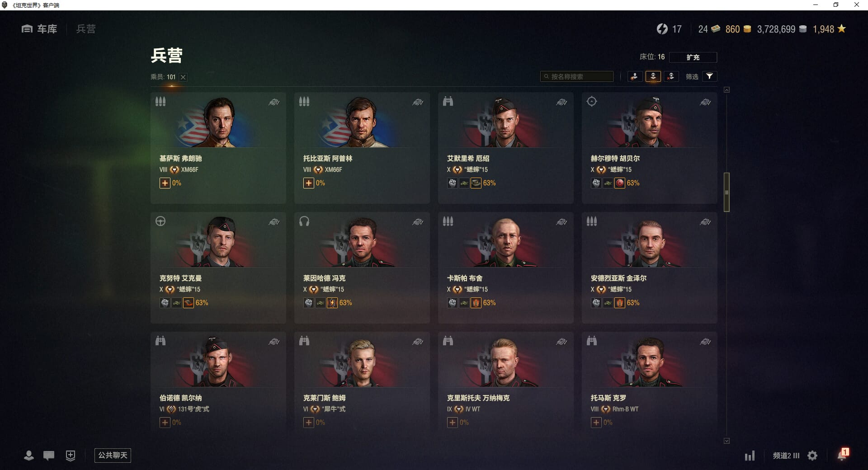This screenshot has height=470, width=868.
Task: Clear the 乘员 101 filter tag
Action: 183,77
